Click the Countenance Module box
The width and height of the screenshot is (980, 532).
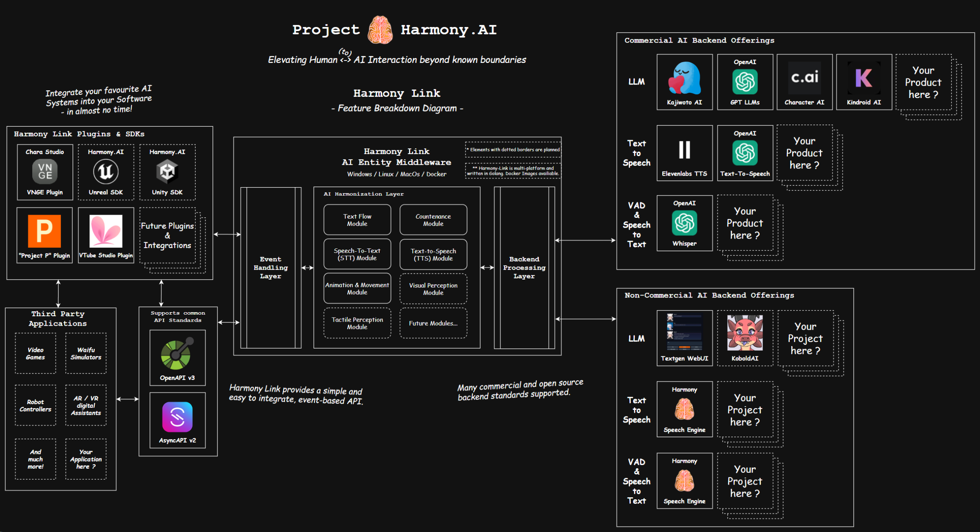pos(433,220)
